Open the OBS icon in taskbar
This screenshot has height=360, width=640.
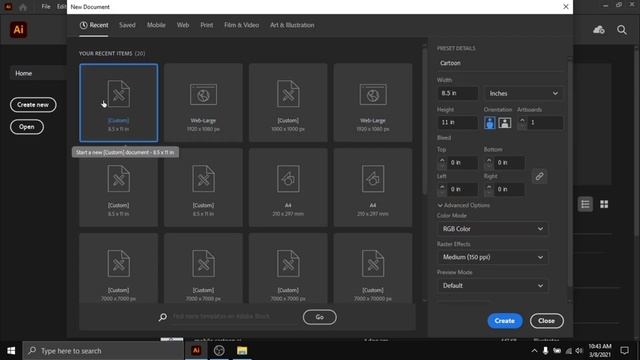point(219,351)
